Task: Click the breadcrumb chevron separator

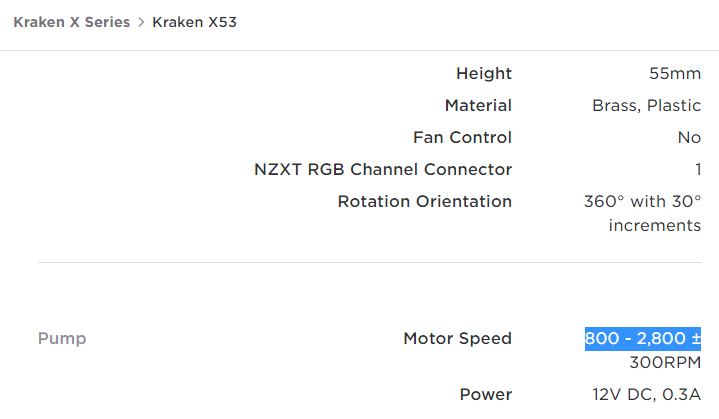Action: pyautogui.click(x=141, y=22)
